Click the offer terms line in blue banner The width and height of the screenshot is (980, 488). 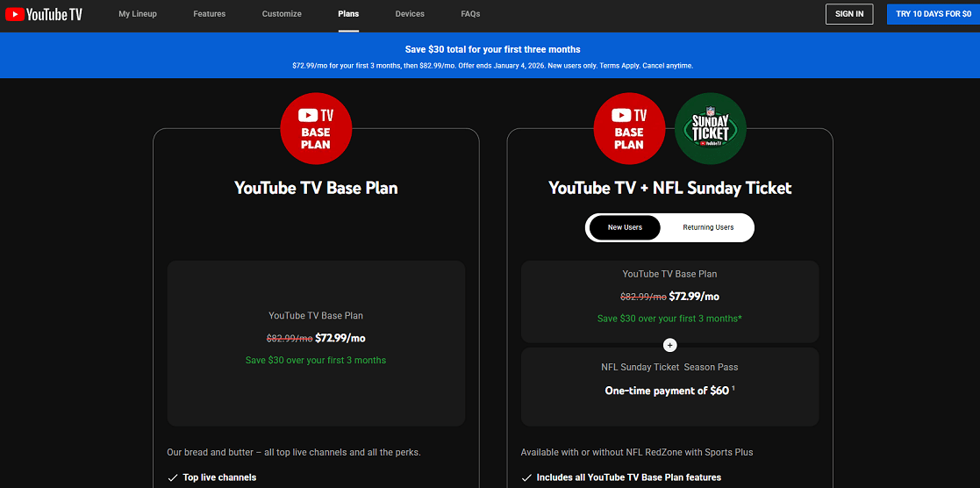pyautogui.click(x=492, y=66)
